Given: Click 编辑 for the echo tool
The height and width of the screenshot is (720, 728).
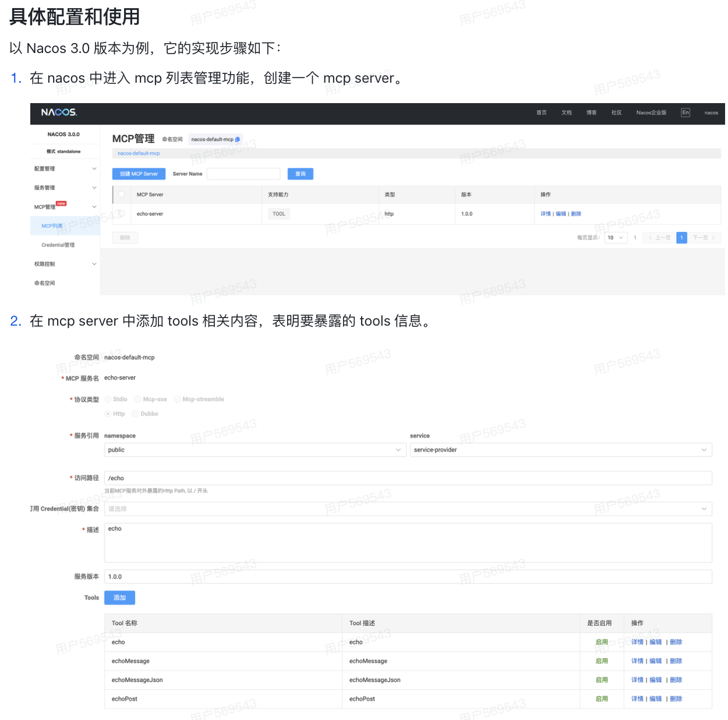Looking at the screenshot, I should (x=655, y=642).
